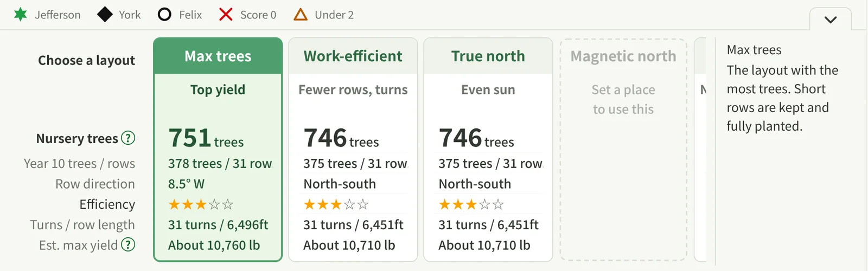Click the disabled Magnetic north layout card
This screenshot has height=271, width=868.
click(623, 150)
